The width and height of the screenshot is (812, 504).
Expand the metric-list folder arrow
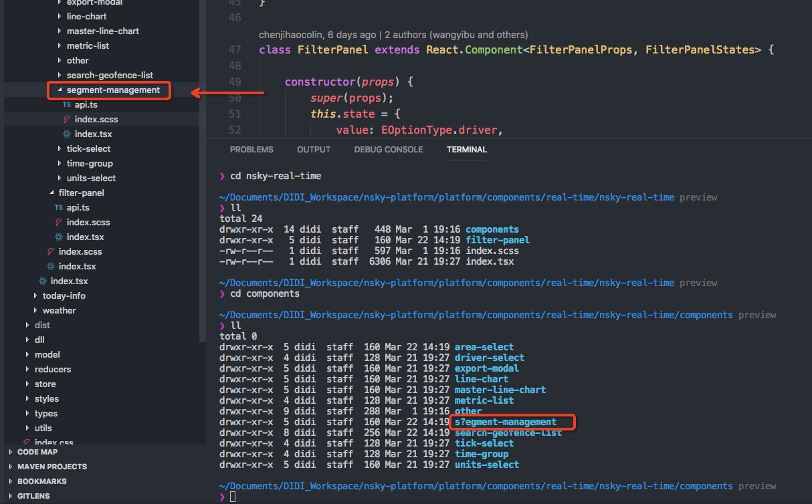point(60,46)
